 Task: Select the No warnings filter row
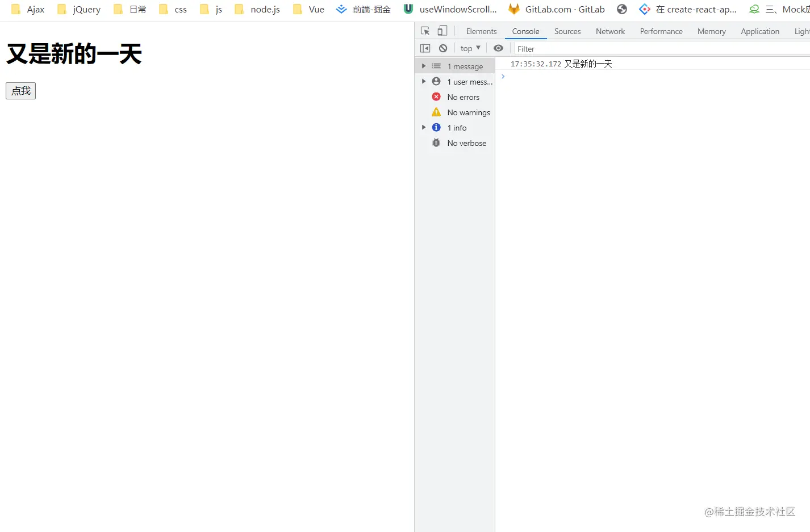[454, 112]
